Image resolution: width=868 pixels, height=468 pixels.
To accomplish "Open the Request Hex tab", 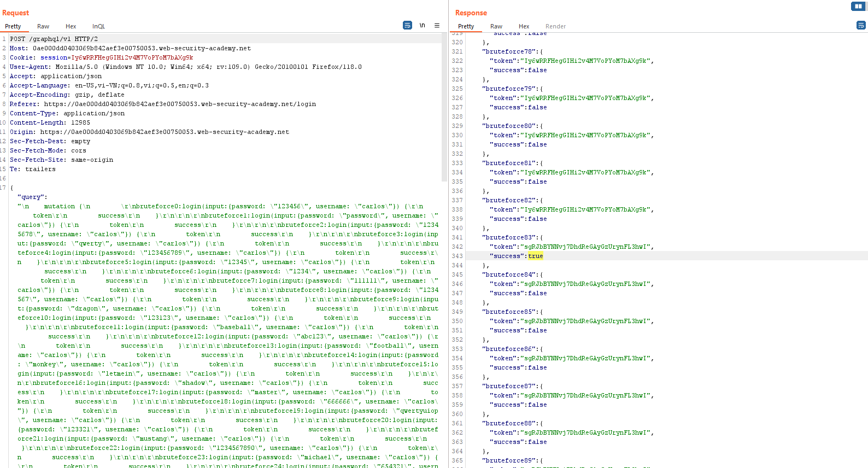I will click(71, 26).
